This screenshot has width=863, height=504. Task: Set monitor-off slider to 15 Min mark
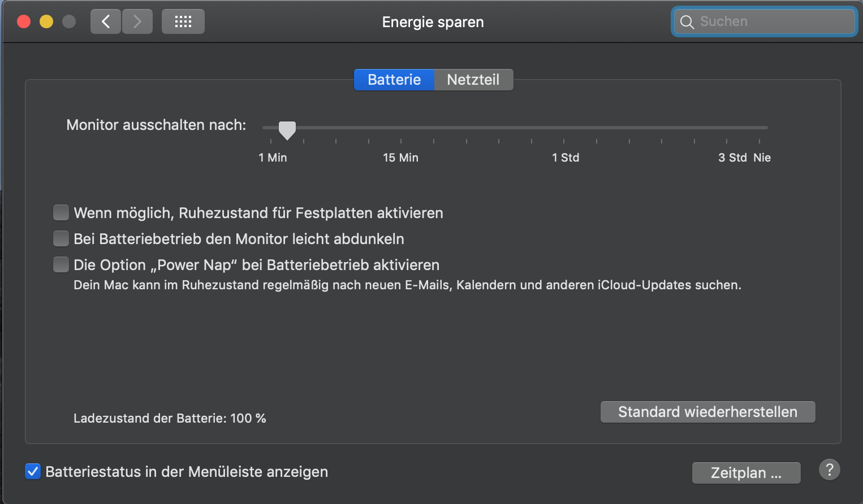pos(401,128)
